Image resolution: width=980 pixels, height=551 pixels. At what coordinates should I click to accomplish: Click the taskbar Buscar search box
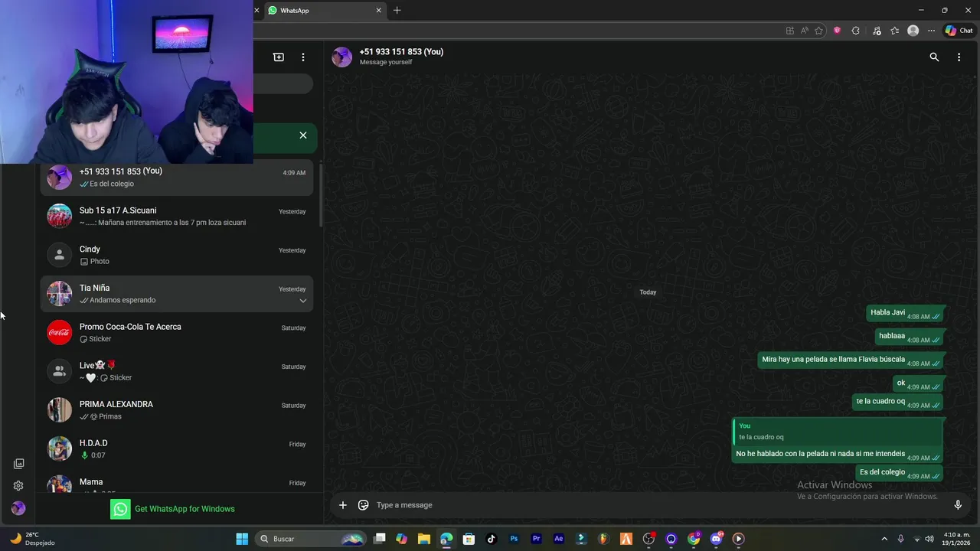[310, 539]
